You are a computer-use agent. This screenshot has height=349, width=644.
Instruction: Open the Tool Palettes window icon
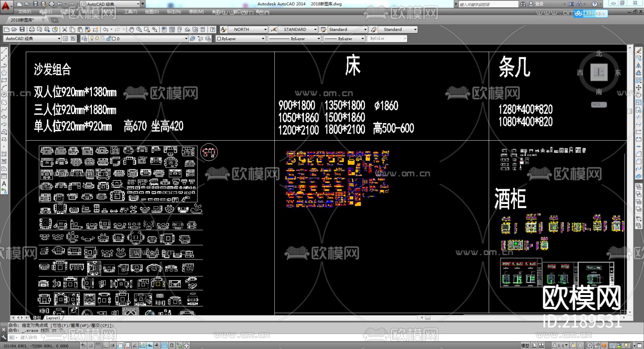(x=180, y=29)
